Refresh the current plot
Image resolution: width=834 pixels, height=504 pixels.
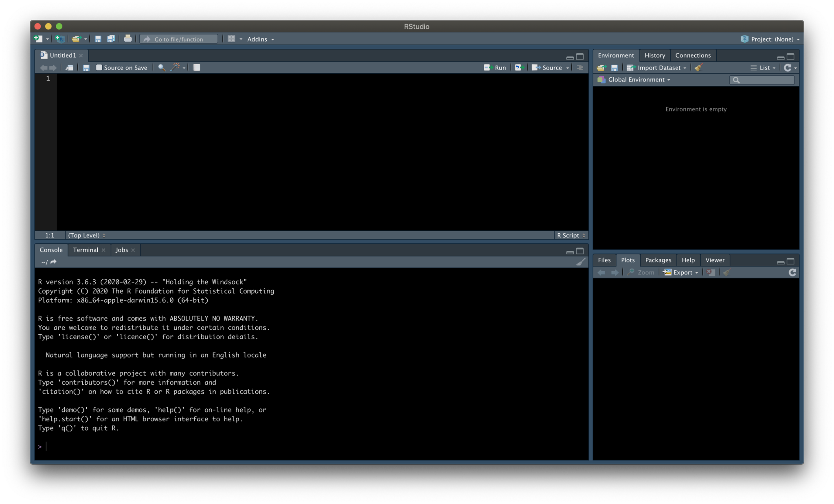point(792,272)
